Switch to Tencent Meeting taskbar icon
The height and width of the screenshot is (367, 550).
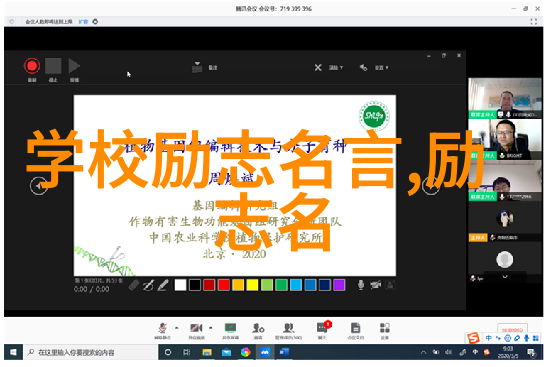click(x=265, y=352)
